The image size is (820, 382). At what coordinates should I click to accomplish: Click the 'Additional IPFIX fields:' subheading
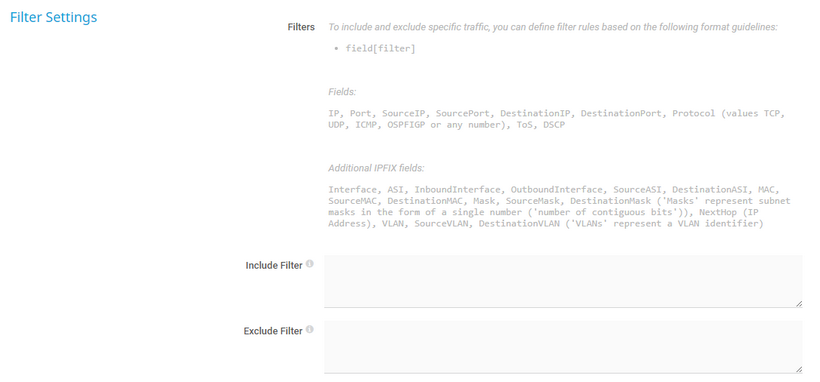tap(377, 168)
